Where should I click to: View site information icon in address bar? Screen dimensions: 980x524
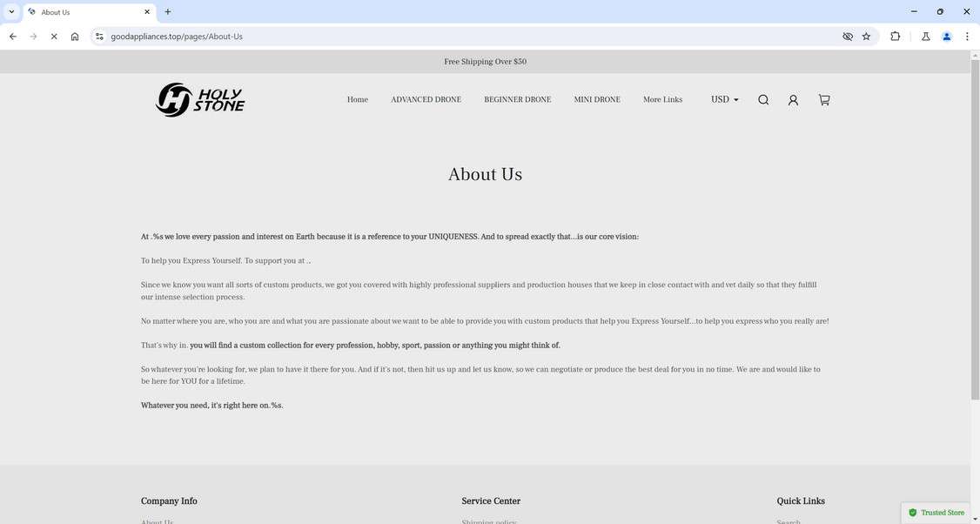coord(99,37)
